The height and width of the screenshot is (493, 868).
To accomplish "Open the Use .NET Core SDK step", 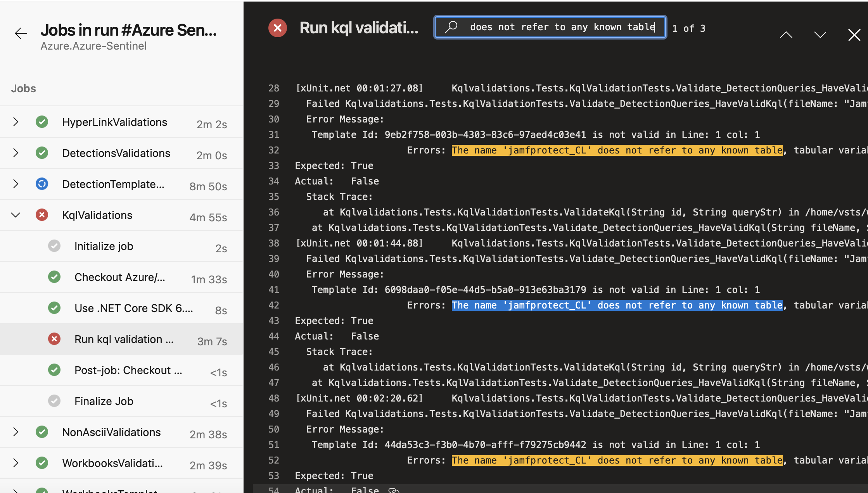I will tap(133, 308).
